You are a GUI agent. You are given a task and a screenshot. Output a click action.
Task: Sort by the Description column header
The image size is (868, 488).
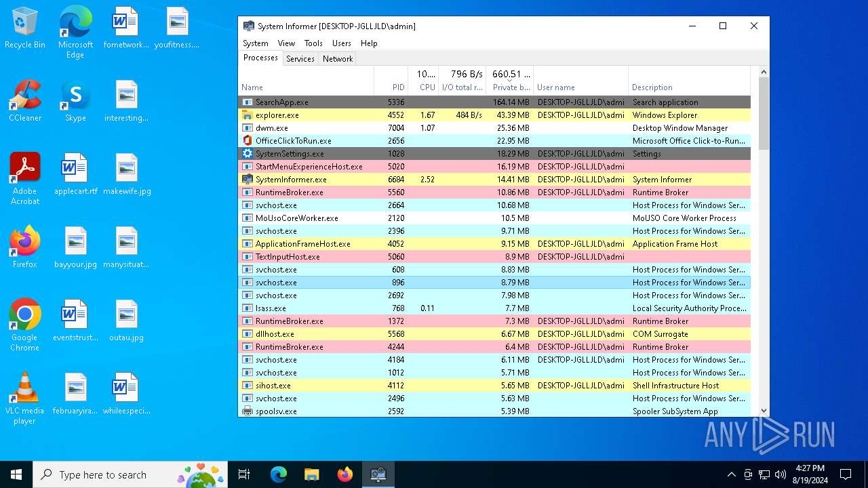coord(689,81)
